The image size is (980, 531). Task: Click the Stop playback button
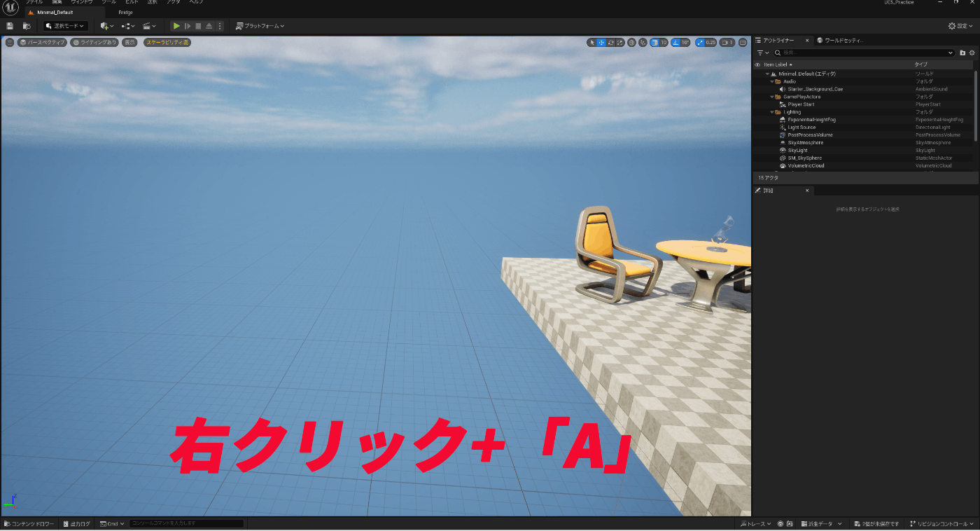[x=198, y=26]
